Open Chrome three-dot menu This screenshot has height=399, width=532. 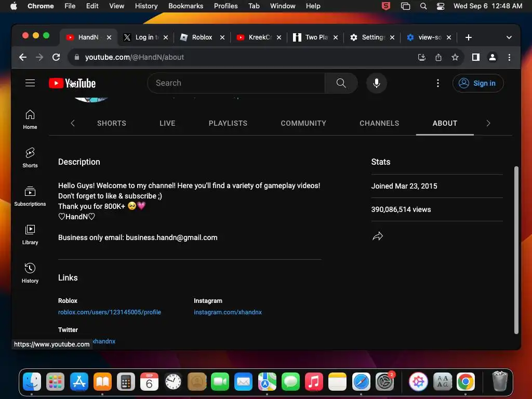(509, 57)
